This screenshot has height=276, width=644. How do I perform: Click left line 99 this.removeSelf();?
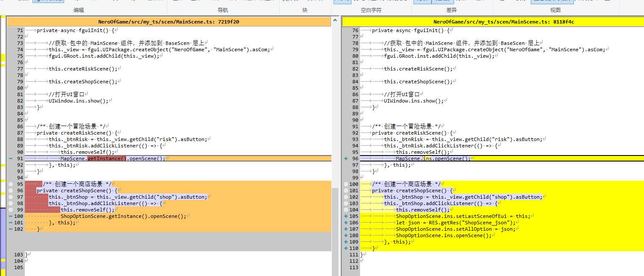point(88,210)
